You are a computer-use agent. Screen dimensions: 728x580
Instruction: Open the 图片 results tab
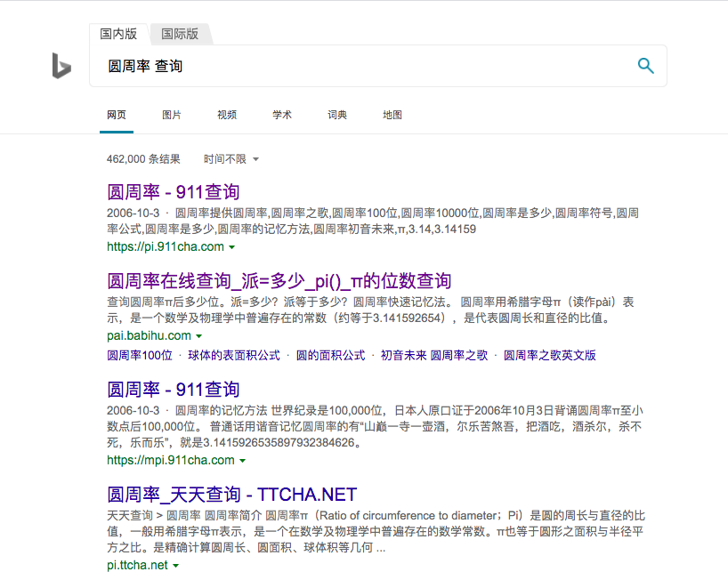(x=172, y=115)
